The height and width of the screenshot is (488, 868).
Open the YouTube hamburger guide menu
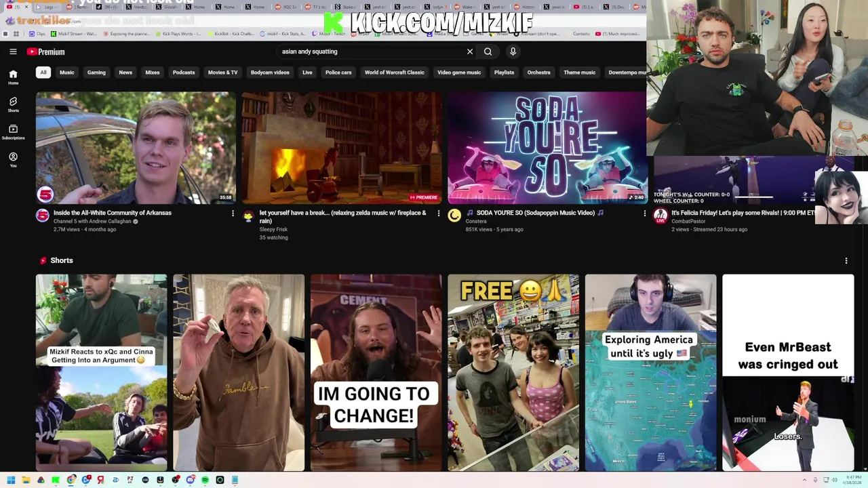point(13,52)
